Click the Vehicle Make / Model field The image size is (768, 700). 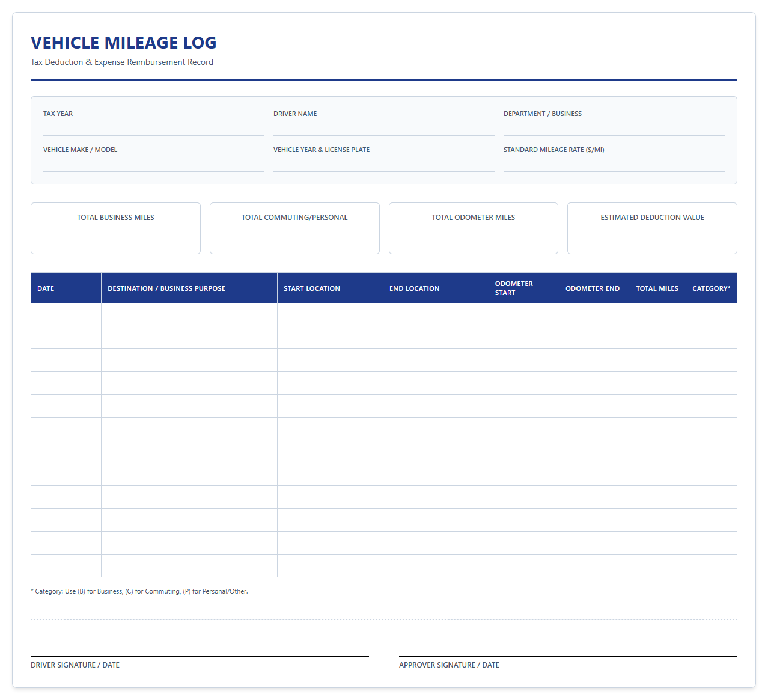153,164
